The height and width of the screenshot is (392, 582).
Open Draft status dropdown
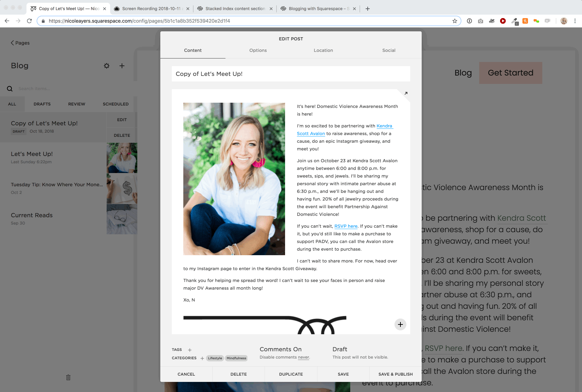coord(340,349)
